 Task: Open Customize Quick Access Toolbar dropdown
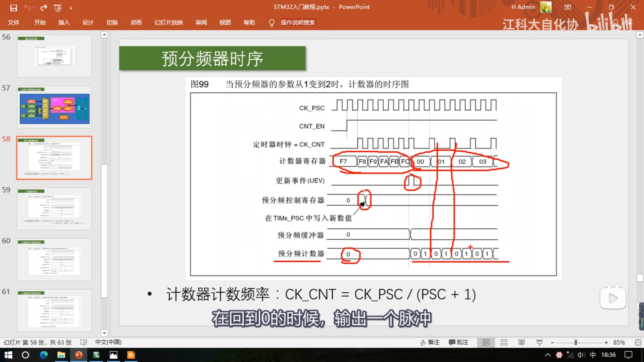tap(71, 8)
